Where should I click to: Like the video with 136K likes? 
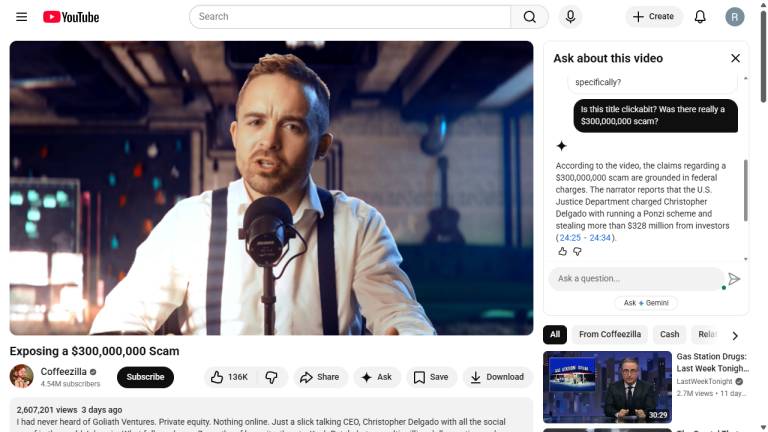(229, 377)
